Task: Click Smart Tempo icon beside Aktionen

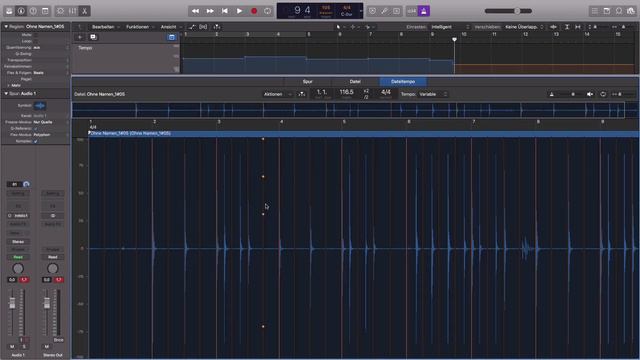Action: pos(302,94)
